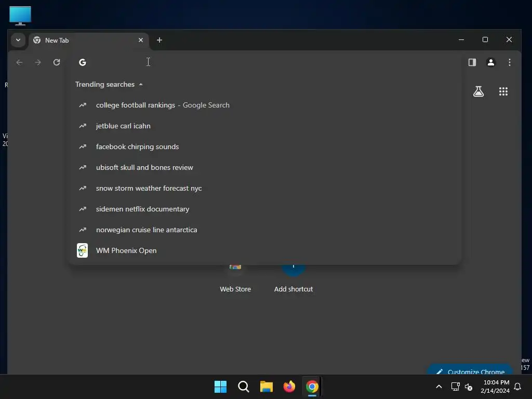This screenshot has height=399, width=532.
Task: Open the Web Store shortcut
Action: (x=235, y=279)
